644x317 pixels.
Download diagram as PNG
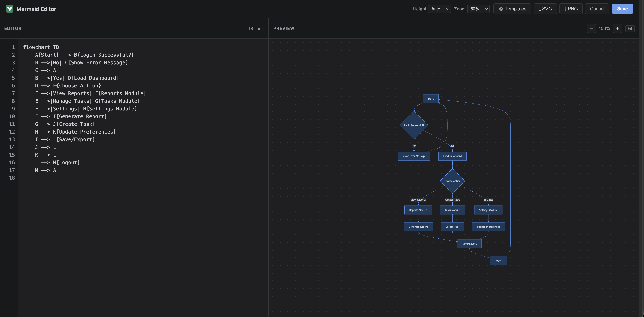[x=571, y=9]
